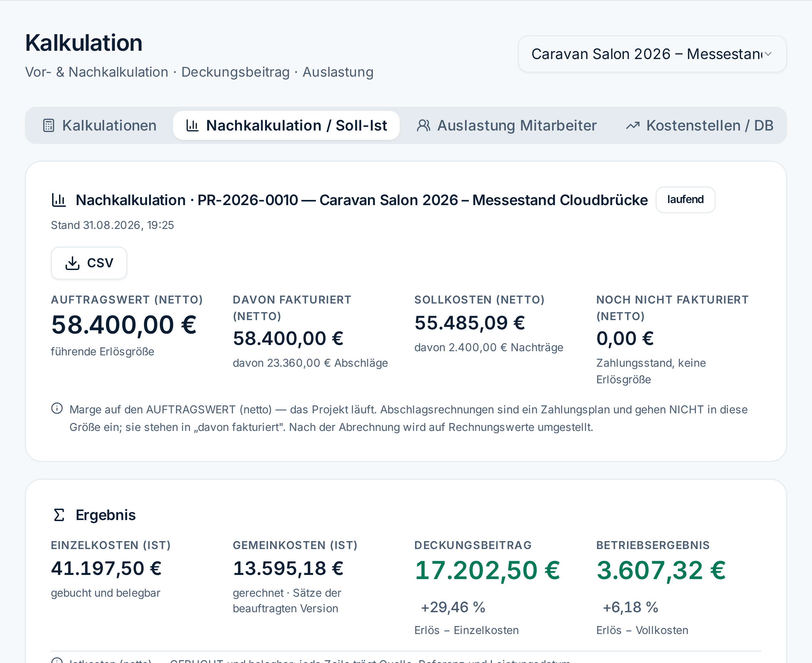
Task: Click bar chart icon in Nachkalkulation tab
Action: 192,126
